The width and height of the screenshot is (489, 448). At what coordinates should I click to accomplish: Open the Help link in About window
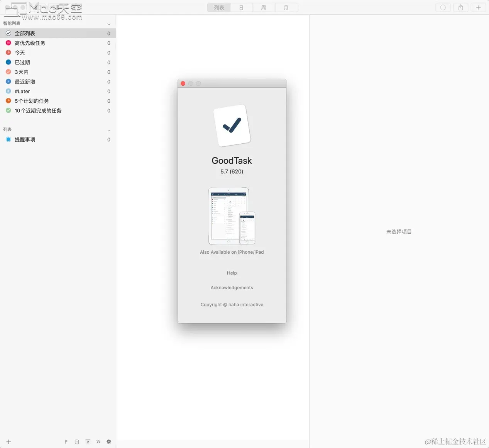[232, 273]
